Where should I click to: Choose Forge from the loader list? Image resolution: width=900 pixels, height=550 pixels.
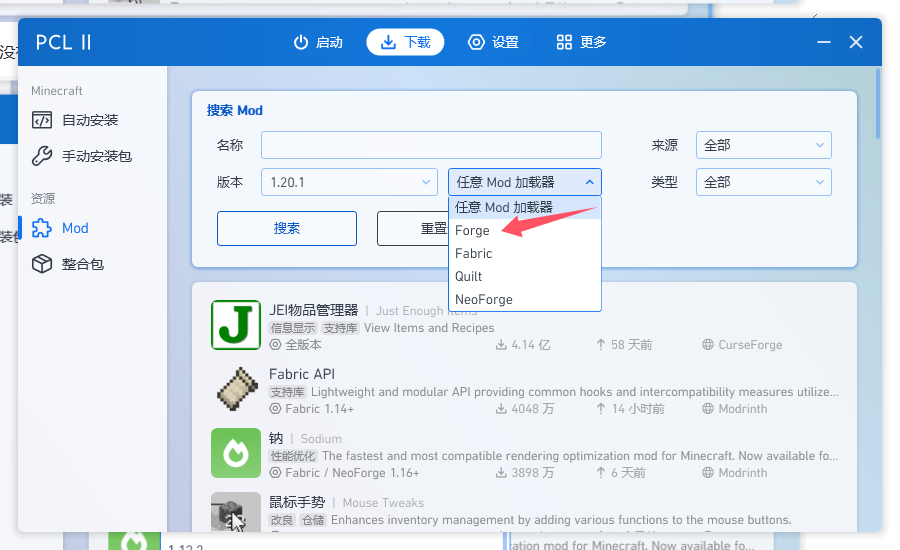pyautogui.click(x=473, y=230)
